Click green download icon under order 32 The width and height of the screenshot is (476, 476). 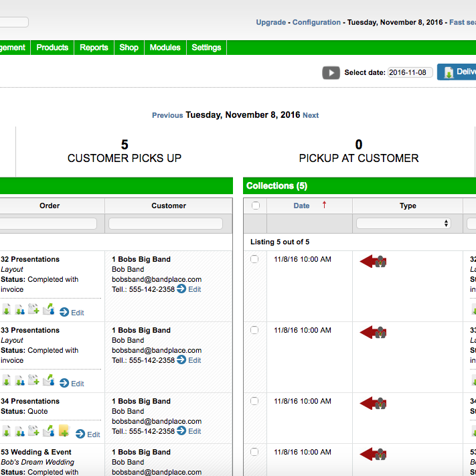pyautogui.click(x=6, y=310)
